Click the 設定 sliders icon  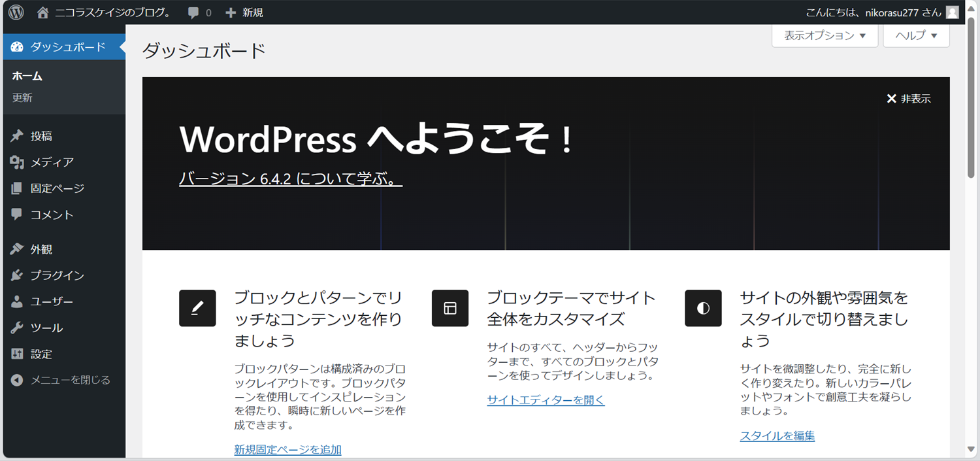pos(17,354)
